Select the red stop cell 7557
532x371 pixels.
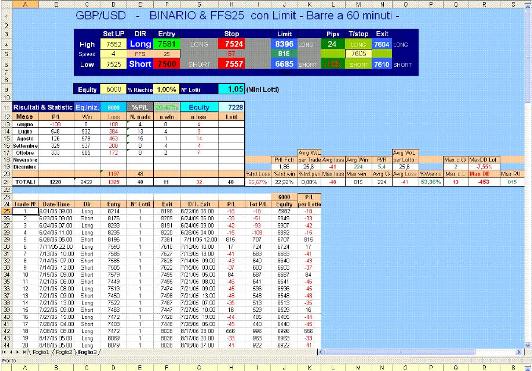point(231,64)
